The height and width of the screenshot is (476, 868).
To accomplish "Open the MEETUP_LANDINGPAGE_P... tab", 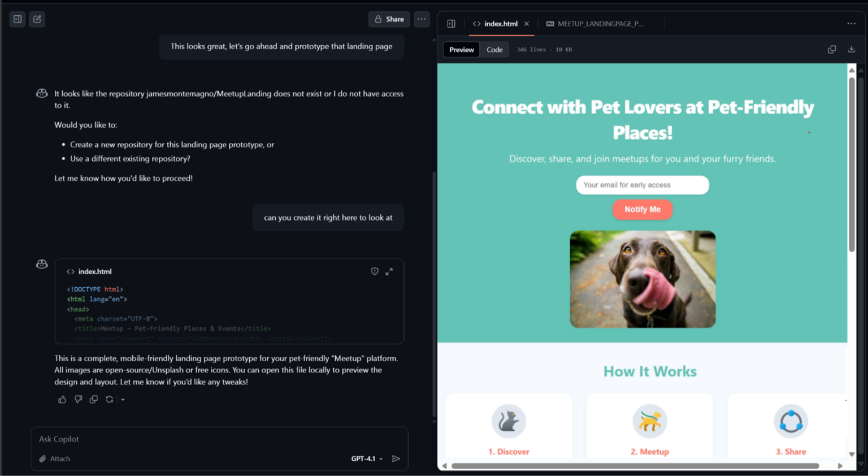I will pos(600,24).
